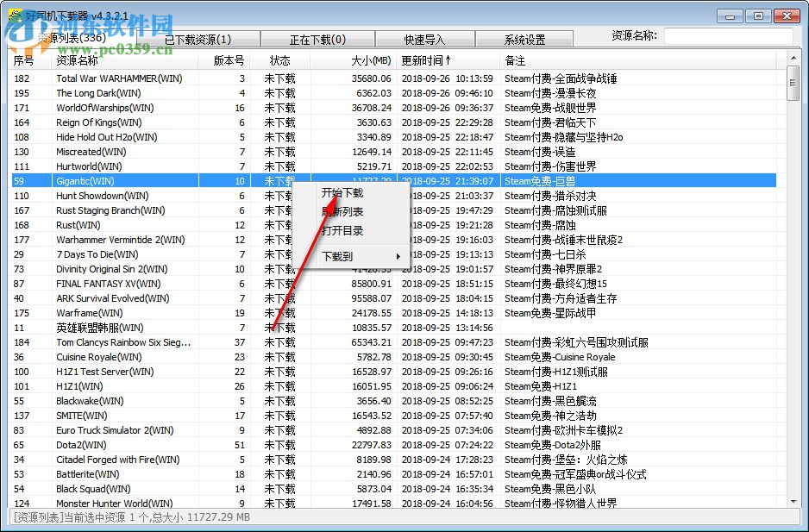Image resolution: width=809 pixels, height=532 pixels.
Task: Select Hide Hold Out H2o(WIN) row
Action: click(x=392, y=137)
